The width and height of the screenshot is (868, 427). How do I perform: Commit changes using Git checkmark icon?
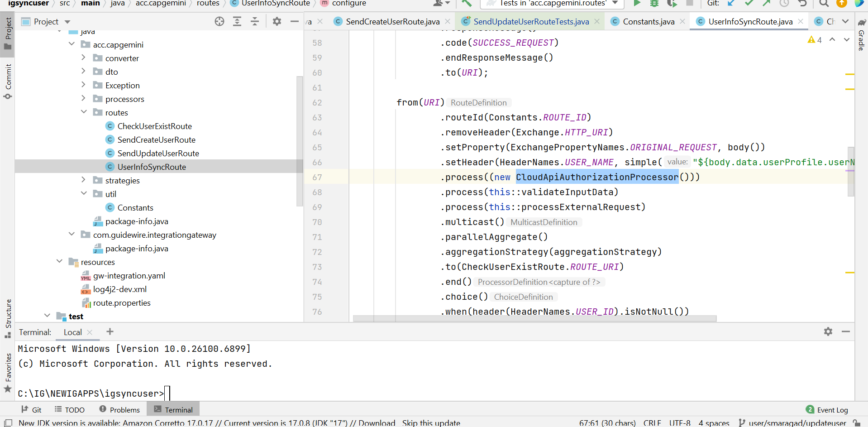[x=749, y=3]
